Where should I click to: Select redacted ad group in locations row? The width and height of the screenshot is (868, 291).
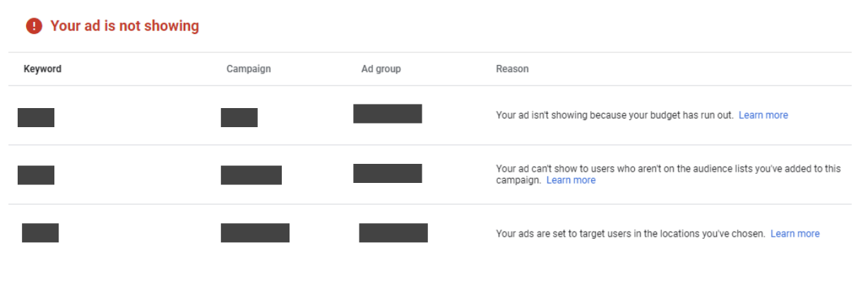pyautogui.click(x=393, y=232)
